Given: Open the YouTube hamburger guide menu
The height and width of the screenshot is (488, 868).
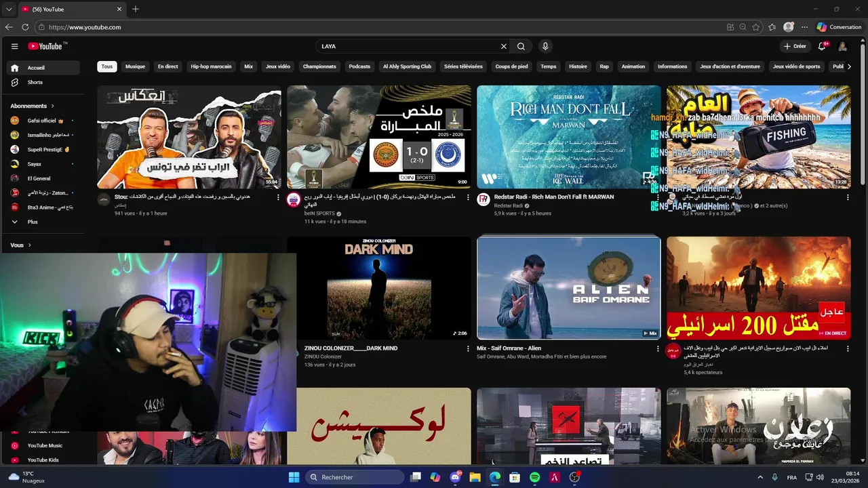Looking at the screenshot, I should 14,46.
